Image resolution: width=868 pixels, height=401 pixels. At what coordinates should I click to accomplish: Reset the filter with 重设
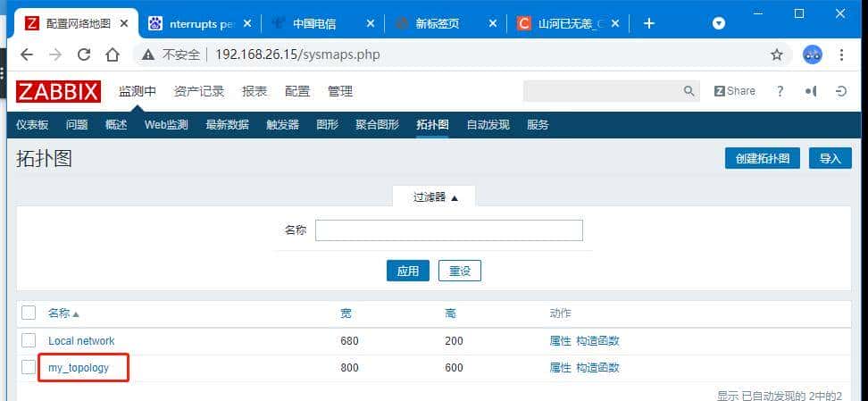point(460,271)
